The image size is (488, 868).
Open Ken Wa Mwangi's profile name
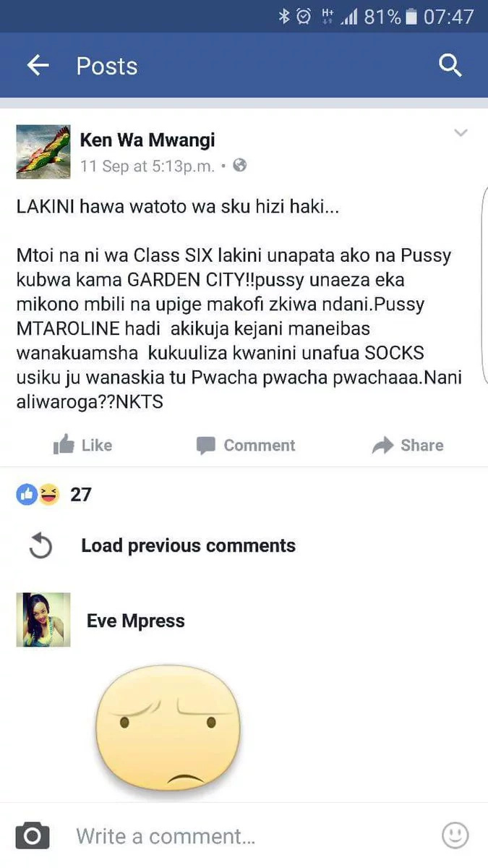pos(147,140)
